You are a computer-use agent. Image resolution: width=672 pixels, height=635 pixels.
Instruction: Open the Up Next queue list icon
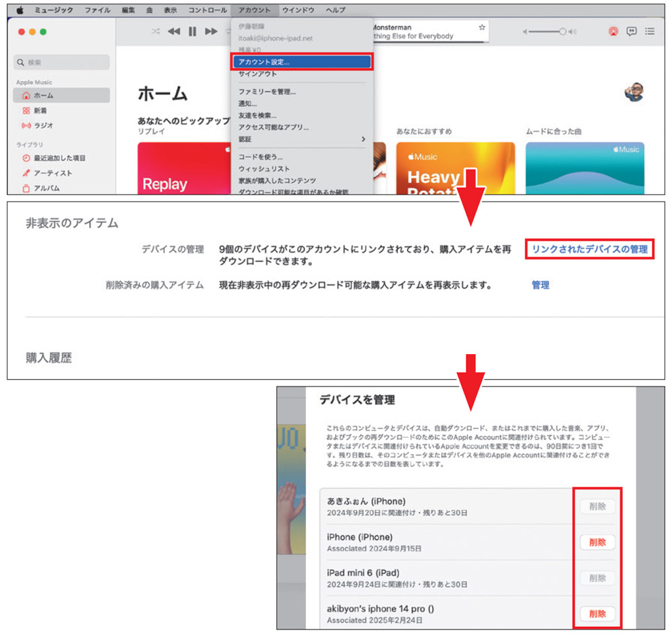click(649, 31)
